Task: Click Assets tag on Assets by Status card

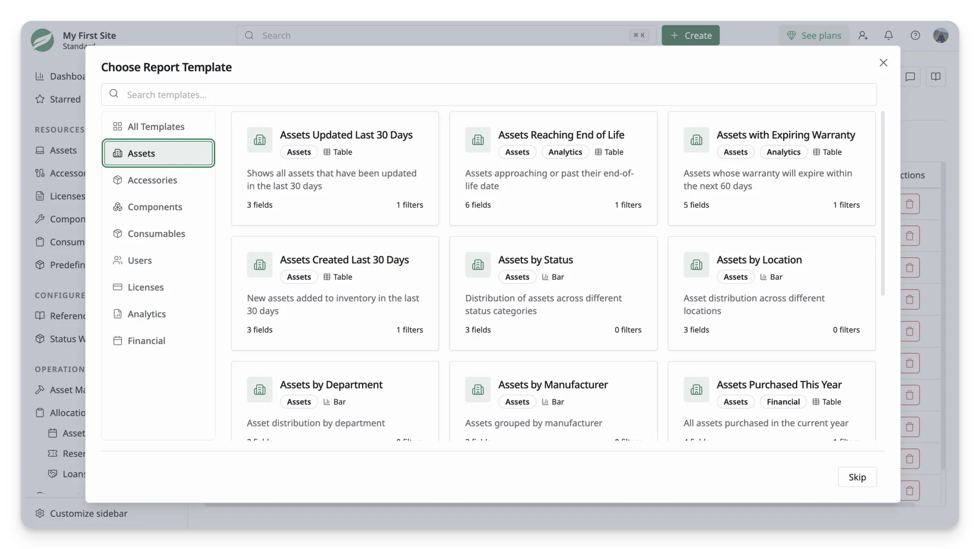Action: point(517,277)
